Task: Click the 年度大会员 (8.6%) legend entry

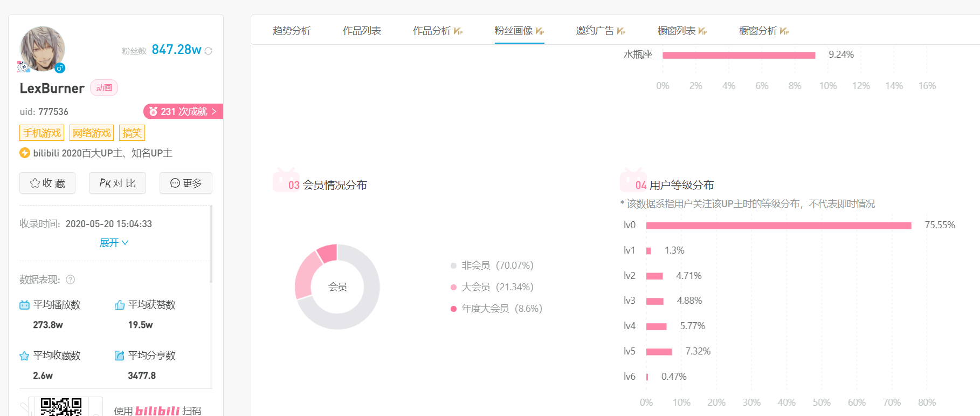Action: point(496,309)
